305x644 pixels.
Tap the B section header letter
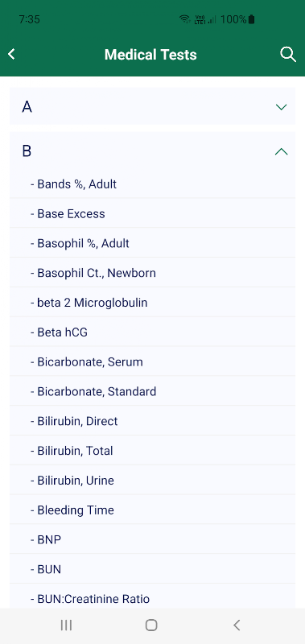click(x=27, y=151)
